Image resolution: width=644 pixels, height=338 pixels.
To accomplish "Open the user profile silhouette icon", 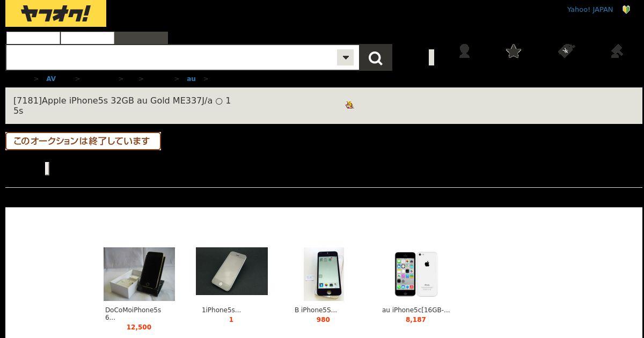I will click(x=465, y=51).
